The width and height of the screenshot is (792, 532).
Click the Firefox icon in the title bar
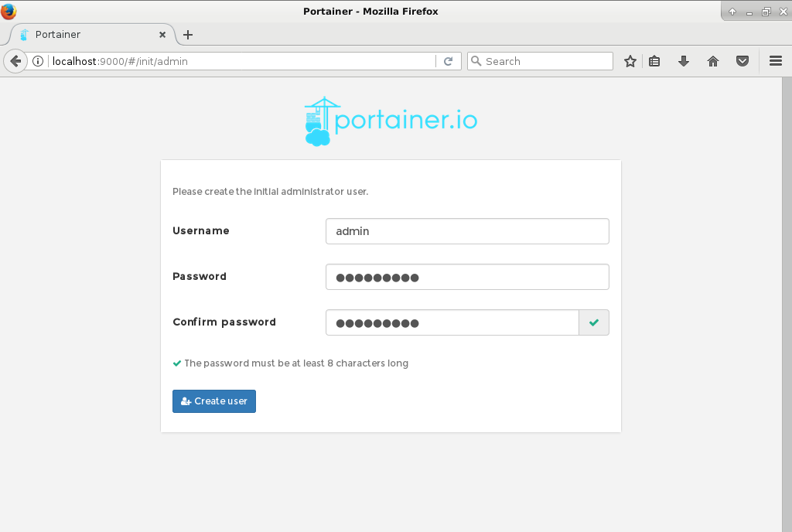[x=8, y=11]
